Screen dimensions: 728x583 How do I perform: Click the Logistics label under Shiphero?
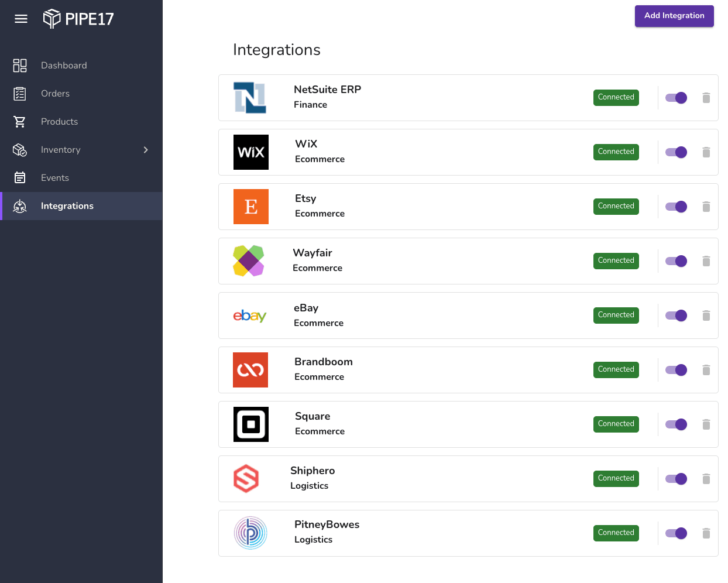click(310, 486)
